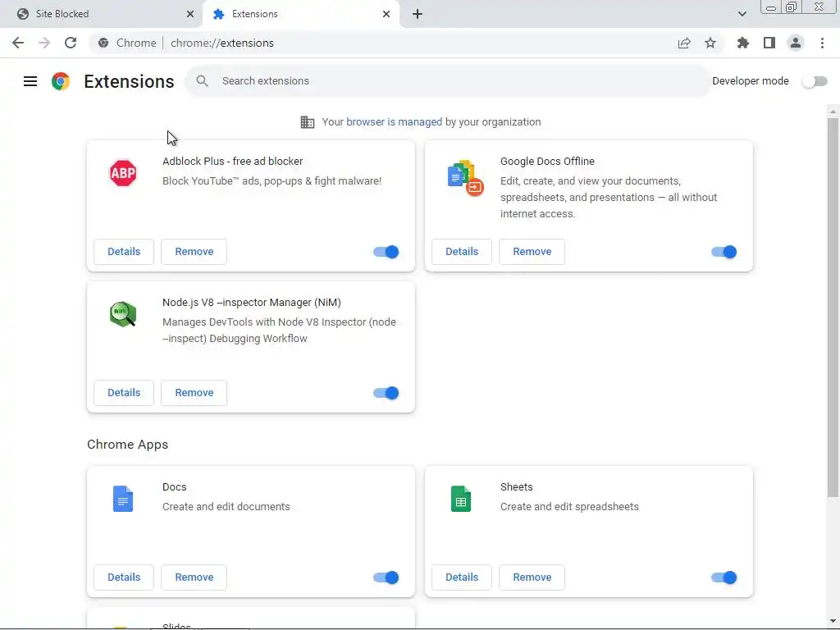
Task: Open Chrome three-dot menu
Action: (822, 43)
